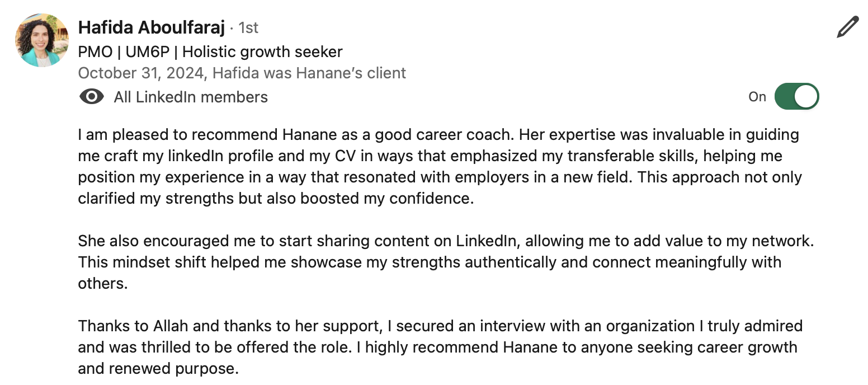Open Hafida Aboulfaraj's profile photo
Screen dimensions: 868x385
coord(41,40)
